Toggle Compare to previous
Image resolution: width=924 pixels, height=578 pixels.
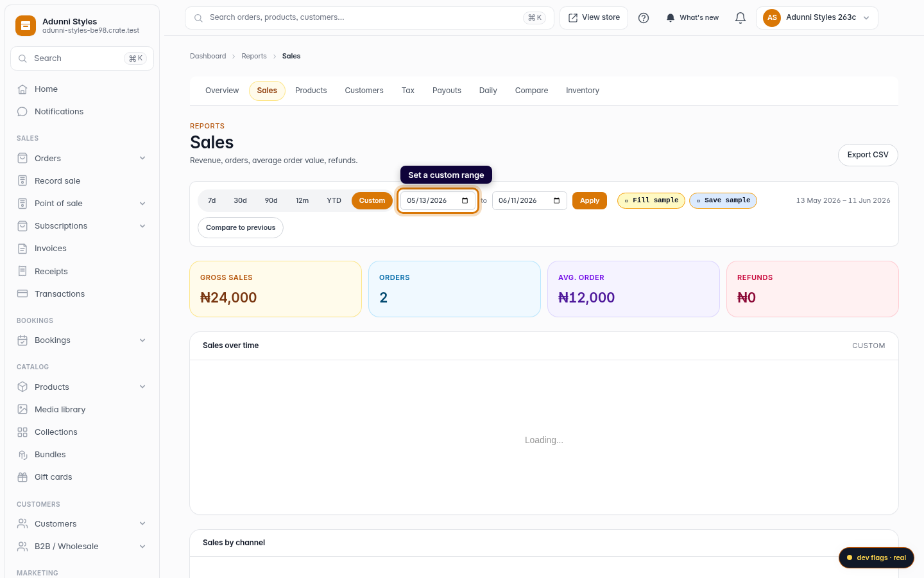241,228
